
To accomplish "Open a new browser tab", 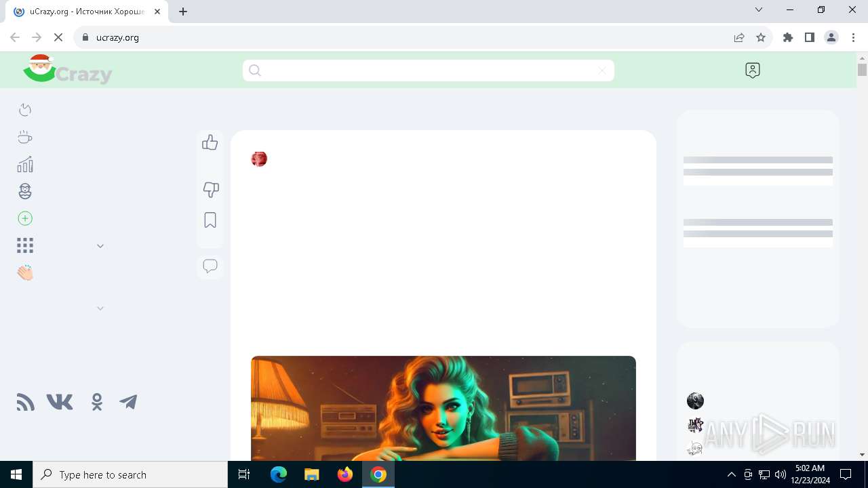I will pos(183,11).
